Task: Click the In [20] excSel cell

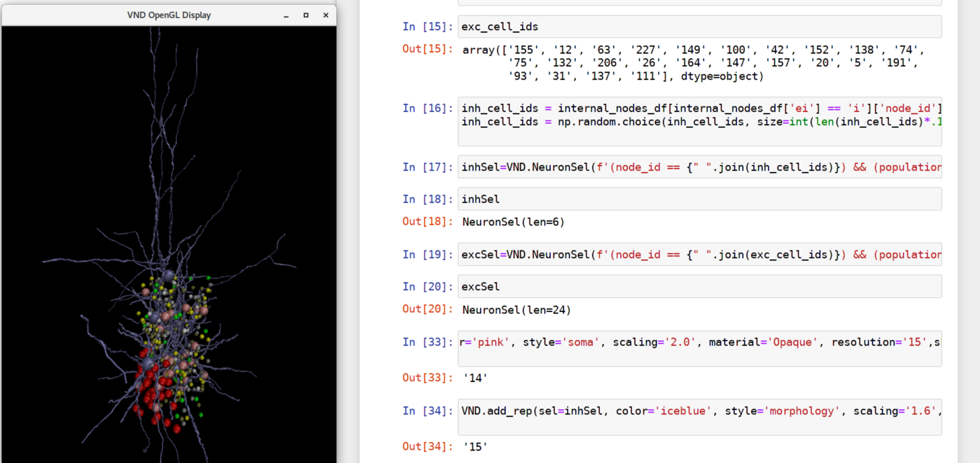Action: pos(700,286)
